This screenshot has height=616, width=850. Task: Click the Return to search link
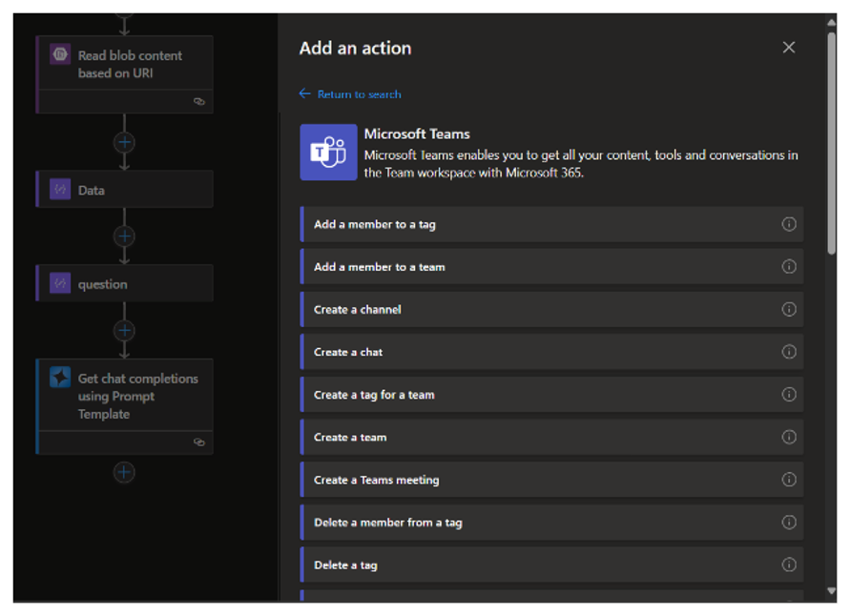359,94
